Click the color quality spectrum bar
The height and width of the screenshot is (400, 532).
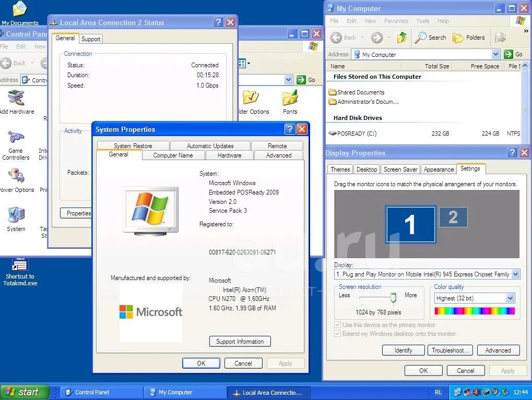[475, 311]
